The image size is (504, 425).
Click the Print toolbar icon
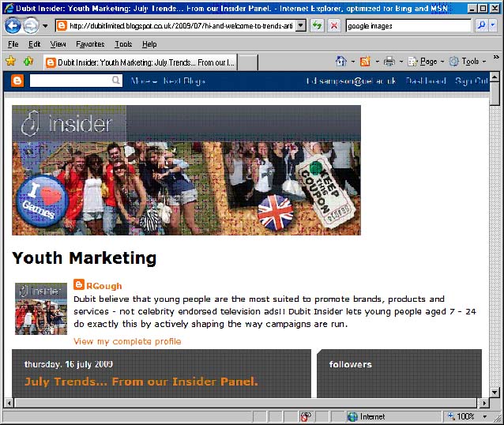click(389, 62)
